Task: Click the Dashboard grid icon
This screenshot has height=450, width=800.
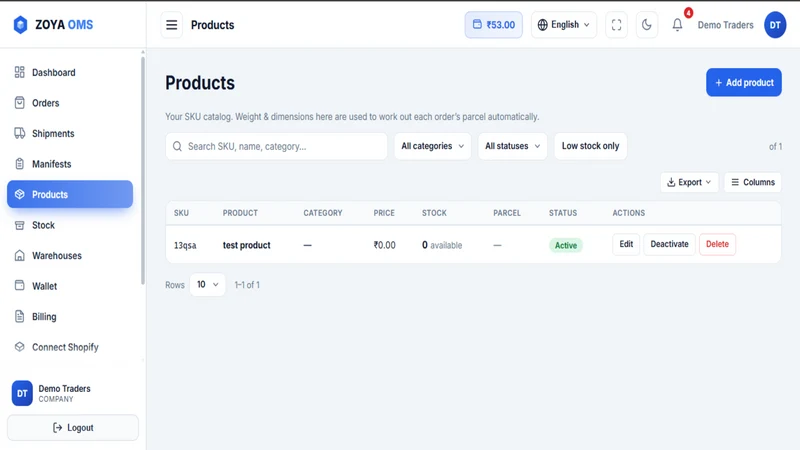Action: [19, 72]
